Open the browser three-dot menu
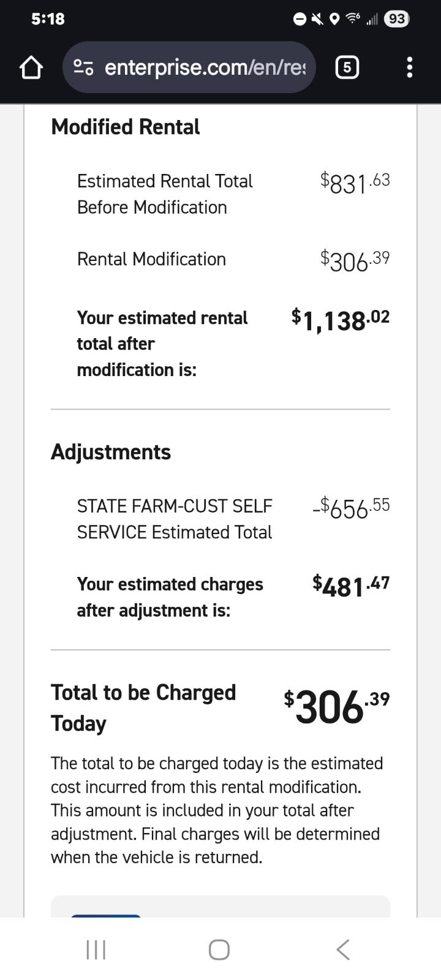Image resolution: width=441 pixels, height=980 pixels. [410, 67]
